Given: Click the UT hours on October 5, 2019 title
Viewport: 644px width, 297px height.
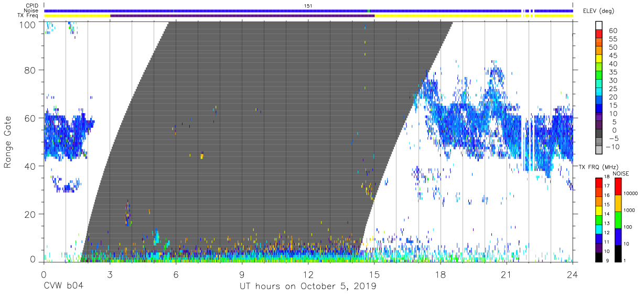Looking at the screenshot, I should click(308, 287).
